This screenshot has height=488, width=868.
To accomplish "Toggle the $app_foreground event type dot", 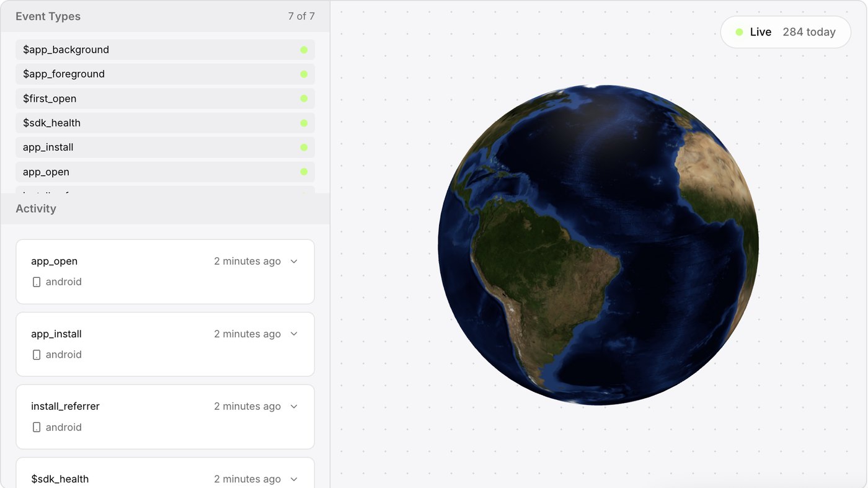I will click(304, 74).
